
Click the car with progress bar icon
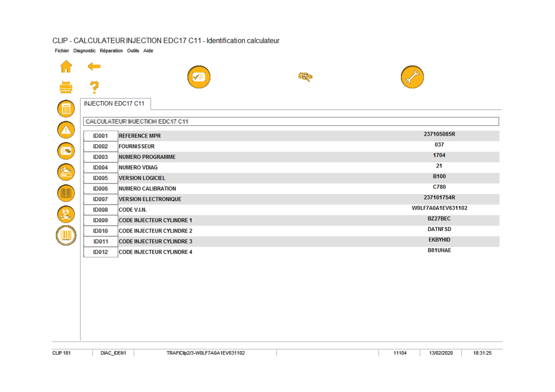66,172
